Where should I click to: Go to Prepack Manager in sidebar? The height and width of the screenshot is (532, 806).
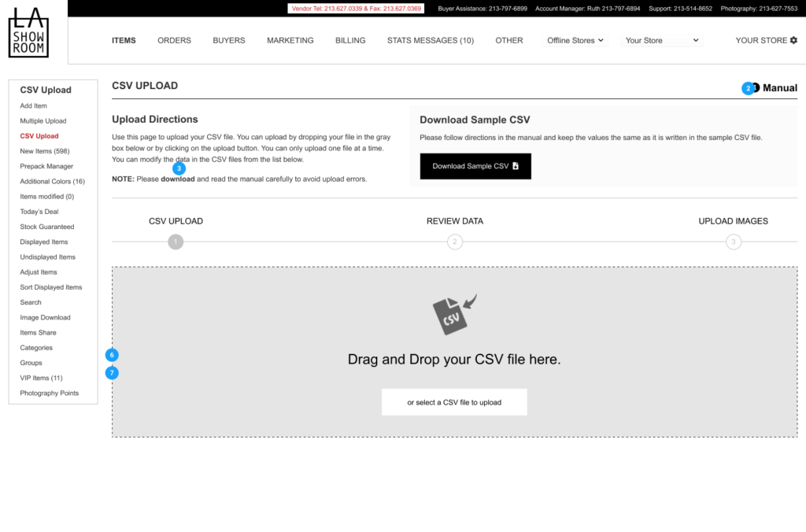click(46, 166)
